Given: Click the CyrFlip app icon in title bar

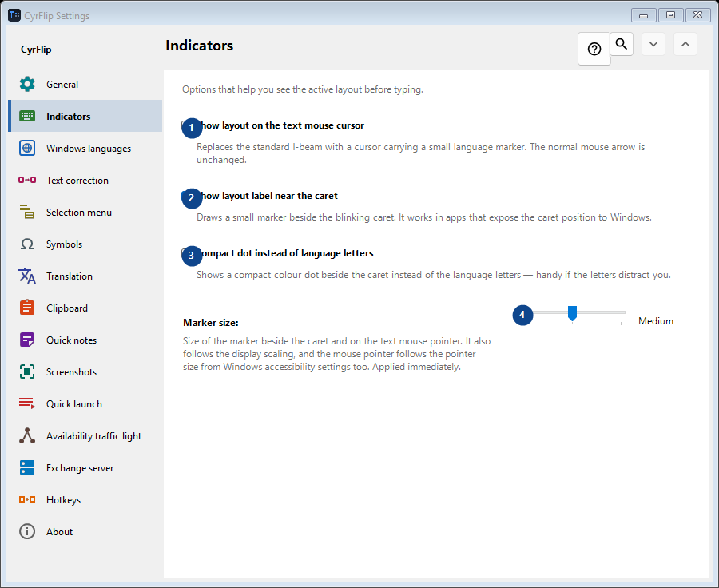Looking at the screenshot, I should point(14,15).
